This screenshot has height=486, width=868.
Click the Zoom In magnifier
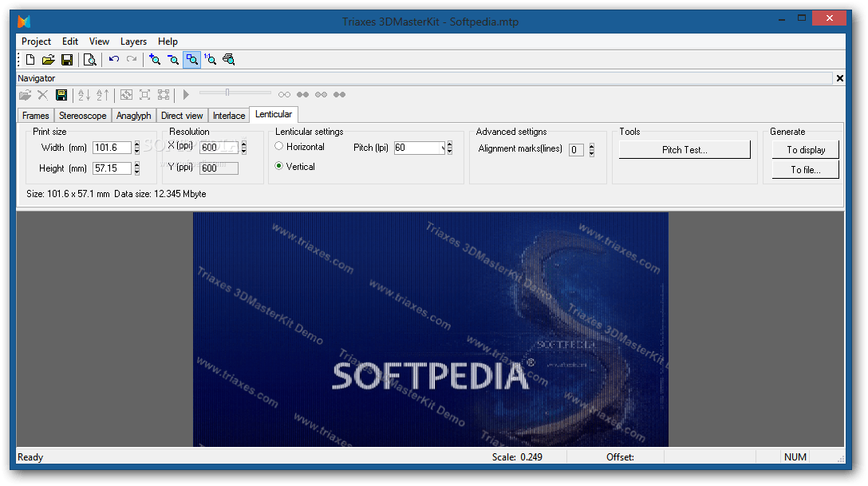tap(155, 59)
